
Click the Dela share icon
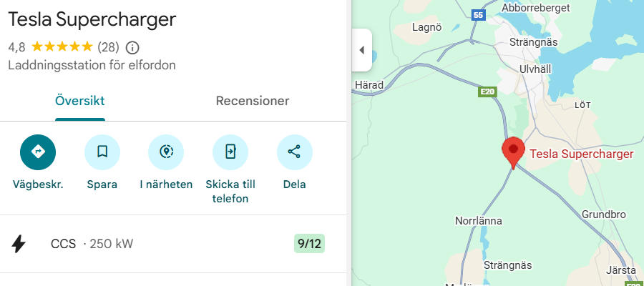point(294,152)
